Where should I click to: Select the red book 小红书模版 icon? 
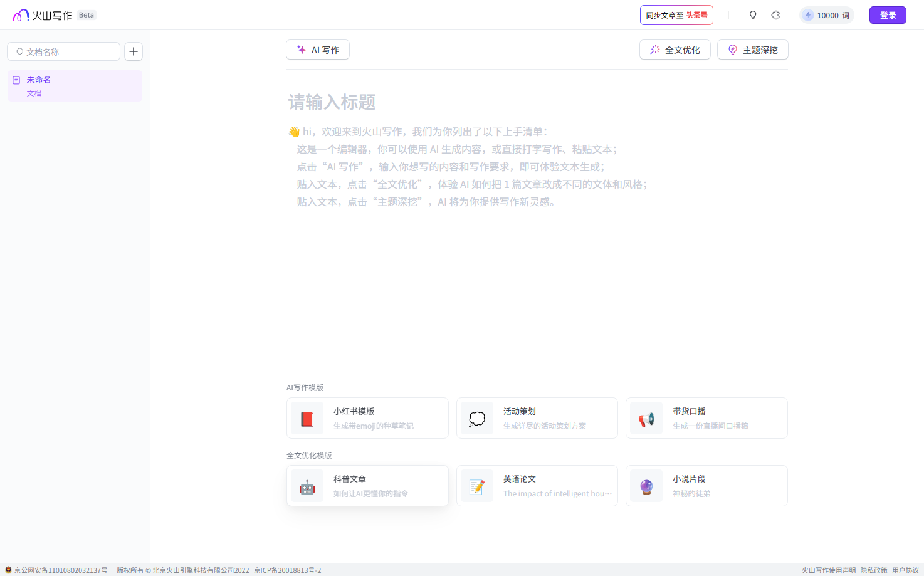[307, 419]
